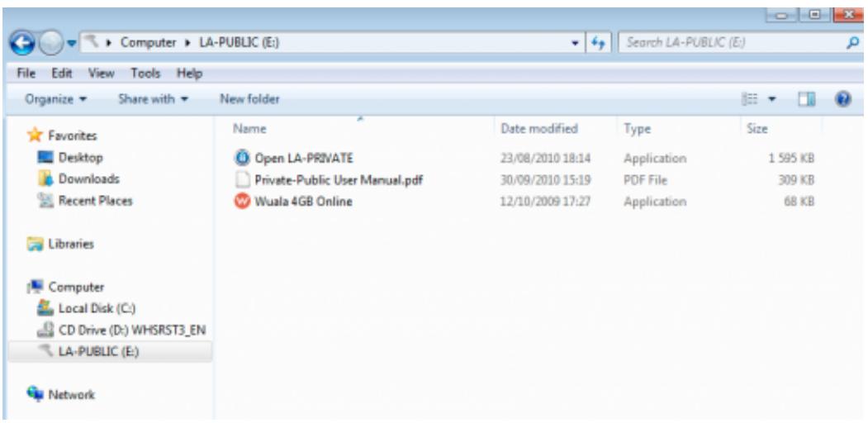
Task: Sort by the Type column header
Action: point(637,129)
